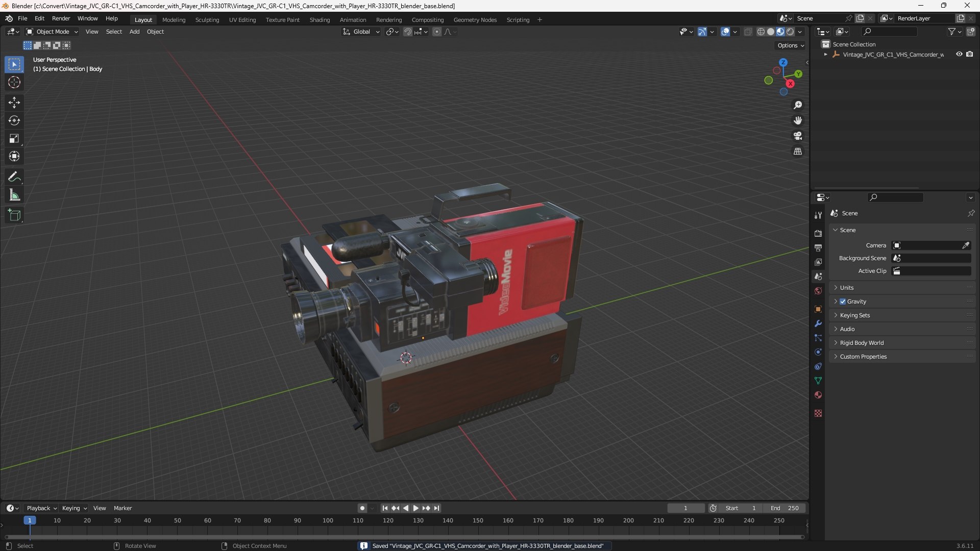Screen dimensions: 980x551
Task: Jump to the timeline end frame button
Action: click(x=436, y=508)
